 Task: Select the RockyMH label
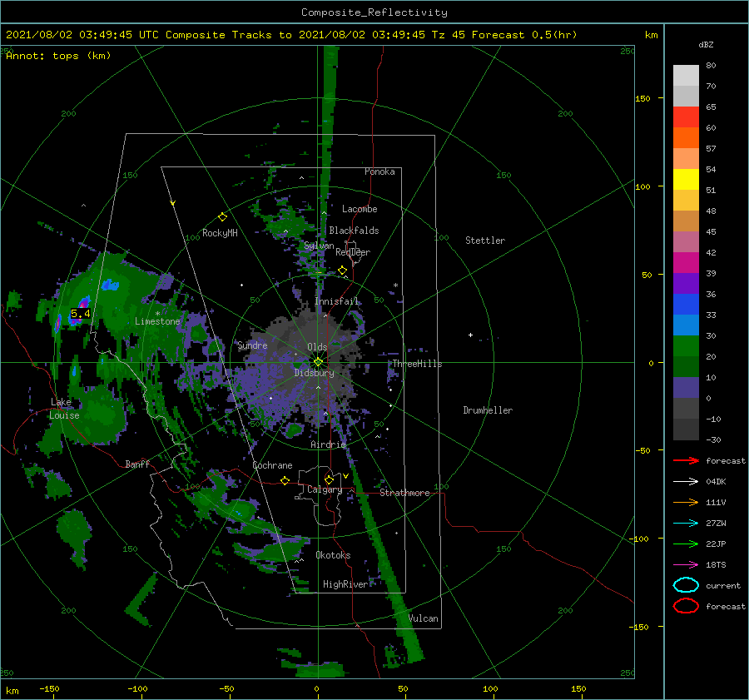coord(220,233)
